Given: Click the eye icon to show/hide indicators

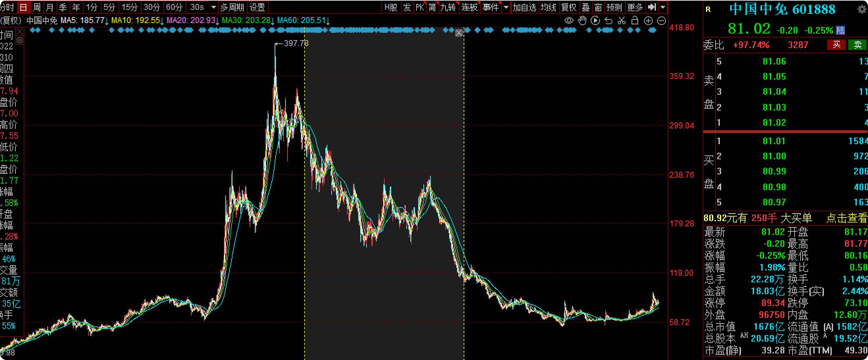Looking at the screenshot, I should point(569,21).
